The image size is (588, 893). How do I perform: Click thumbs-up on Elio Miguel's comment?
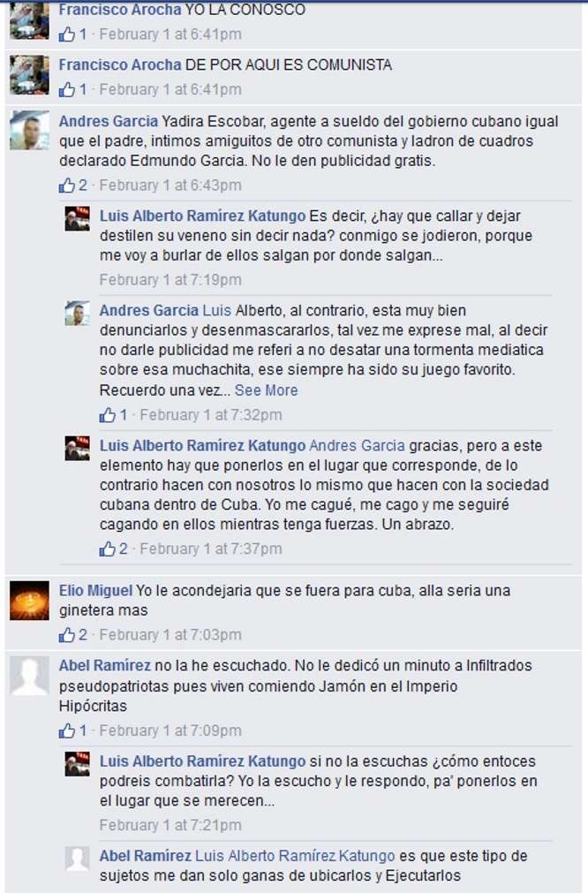click(66, 634)
